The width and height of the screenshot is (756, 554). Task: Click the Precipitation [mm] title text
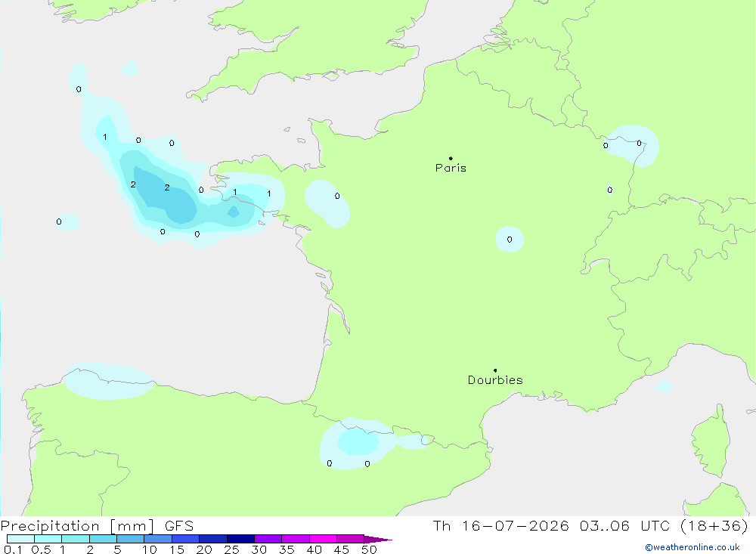coord(77,525)
